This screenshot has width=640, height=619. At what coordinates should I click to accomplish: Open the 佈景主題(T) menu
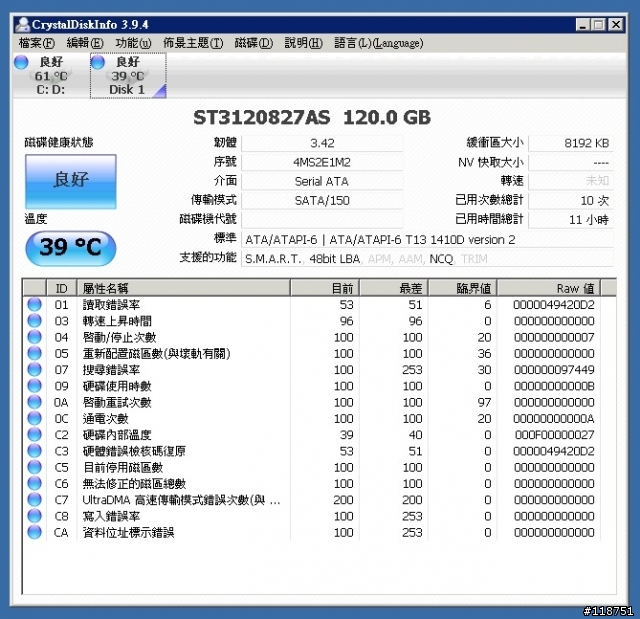tap(193, 43)
